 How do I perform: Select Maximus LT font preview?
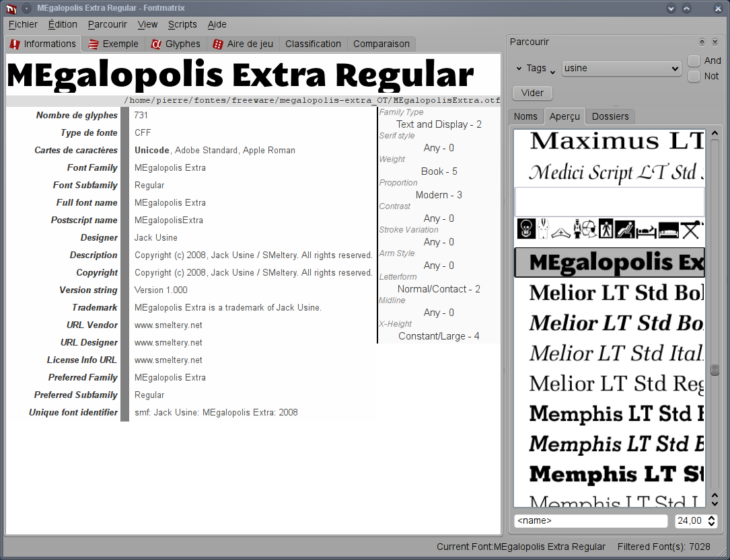[x=610, y=141]
